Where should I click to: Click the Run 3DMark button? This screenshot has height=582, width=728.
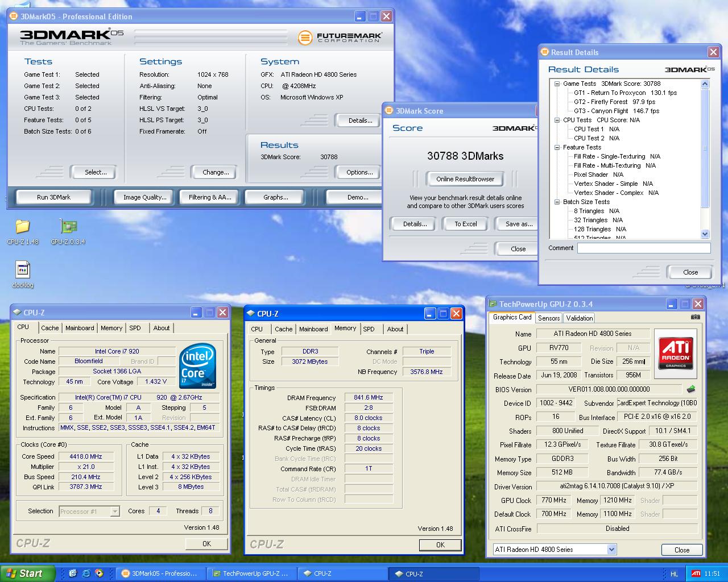pyautogui.click(x=54, y=197)
